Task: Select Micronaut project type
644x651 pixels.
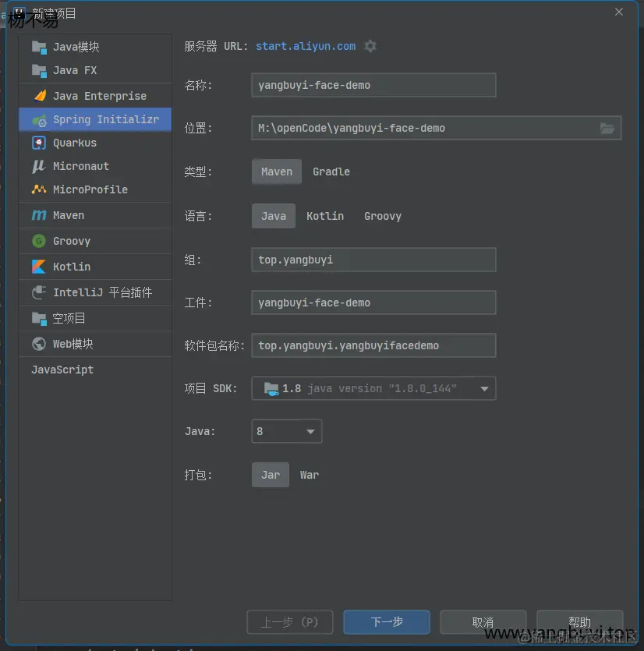Action: (x=95, y=166)
